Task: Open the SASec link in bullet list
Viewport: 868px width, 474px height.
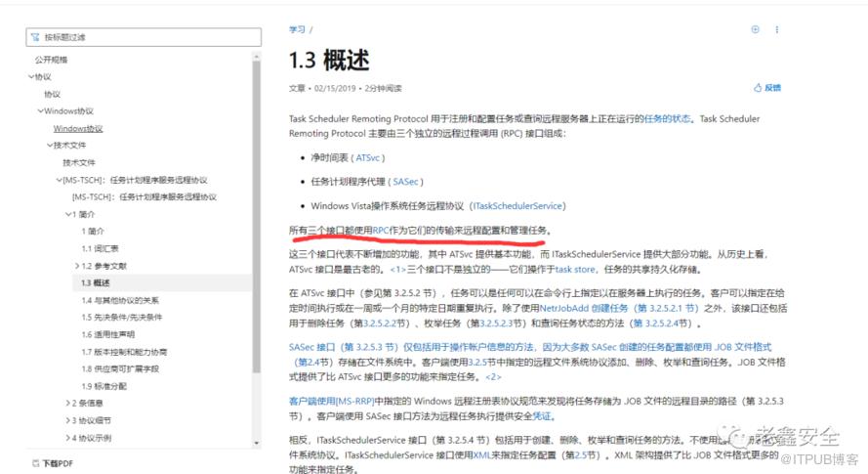Action: tap(406, 182)
